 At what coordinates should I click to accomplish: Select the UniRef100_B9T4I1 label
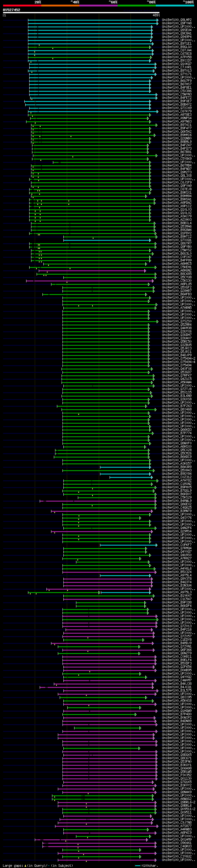coord(177,125)
